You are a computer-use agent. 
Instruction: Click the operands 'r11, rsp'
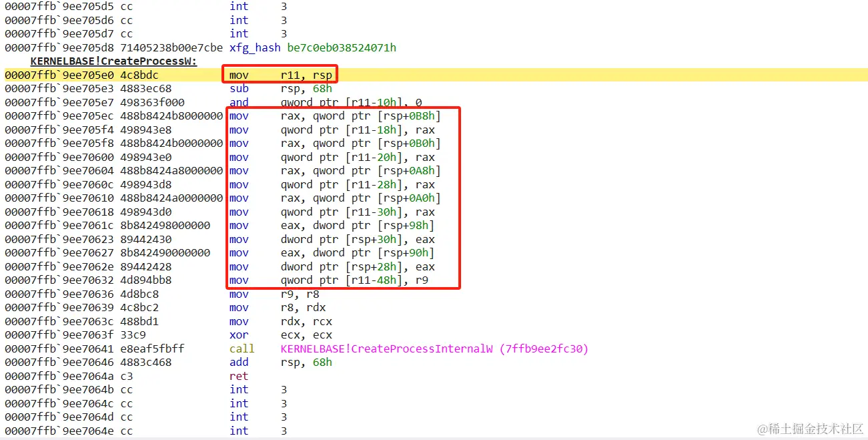pyautogui.click(x=306, y=75)
